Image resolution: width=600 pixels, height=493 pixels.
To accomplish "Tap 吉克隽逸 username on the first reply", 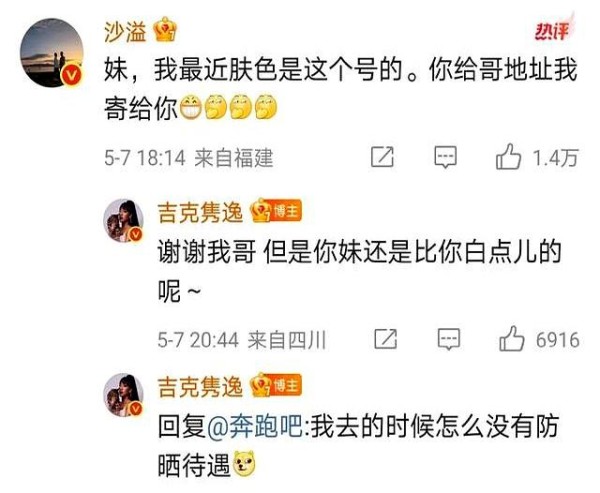I will [x=201, y=212].
